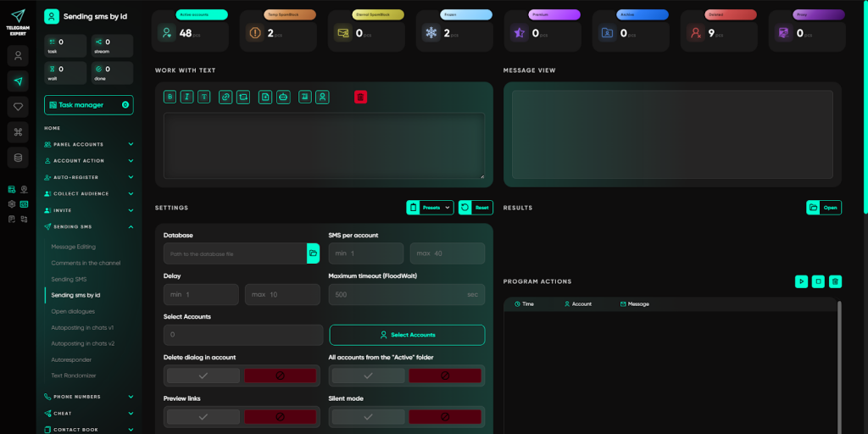Click the italic formatting icon
Viewport: 868px width, 434px height.
186,97
